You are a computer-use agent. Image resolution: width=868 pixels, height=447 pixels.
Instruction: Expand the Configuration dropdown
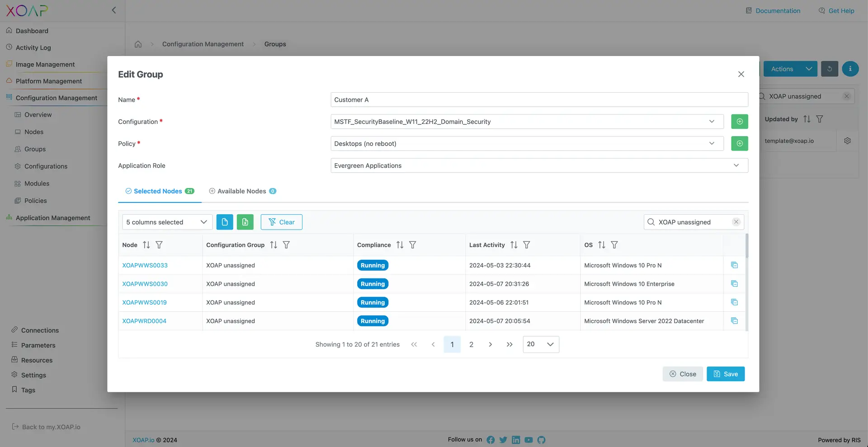(527, 122)
